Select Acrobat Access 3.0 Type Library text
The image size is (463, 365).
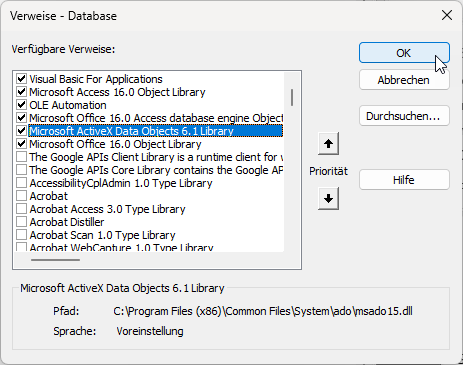(107, 209)
